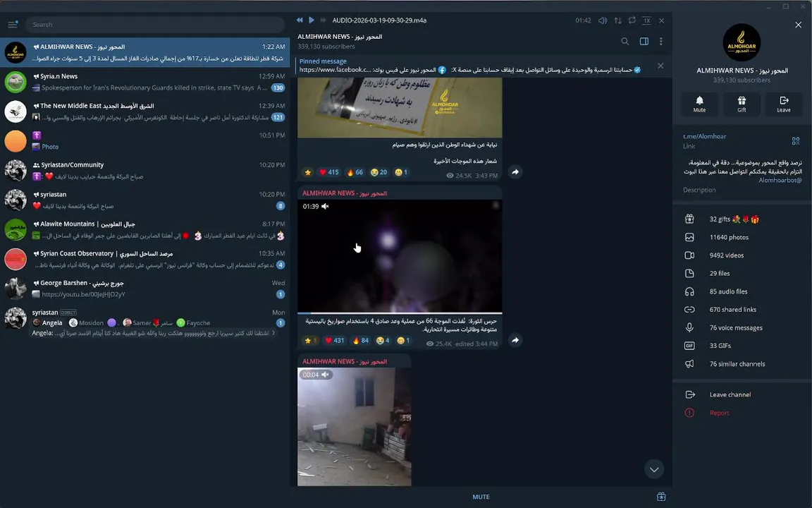The width and height of the screenshot is (812, 508).
Task: Seek the 01:39 video progress bar
Action: [x=399, y=313]
